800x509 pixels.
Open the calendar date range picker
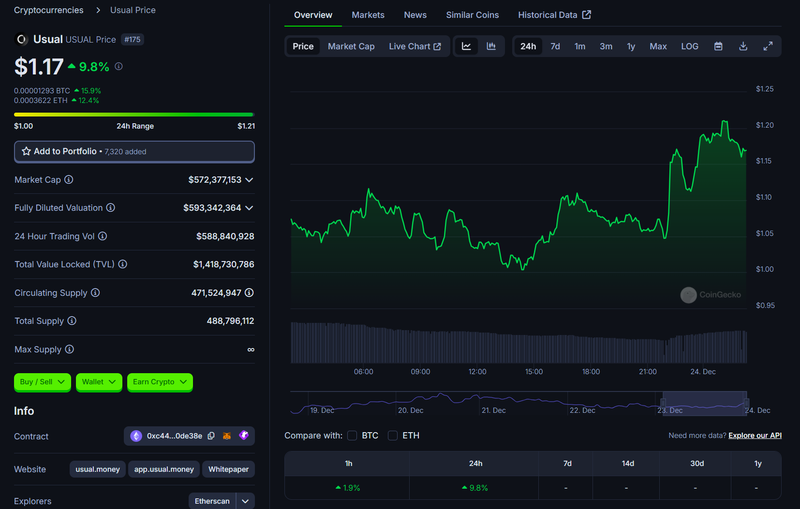pos(718,46)
